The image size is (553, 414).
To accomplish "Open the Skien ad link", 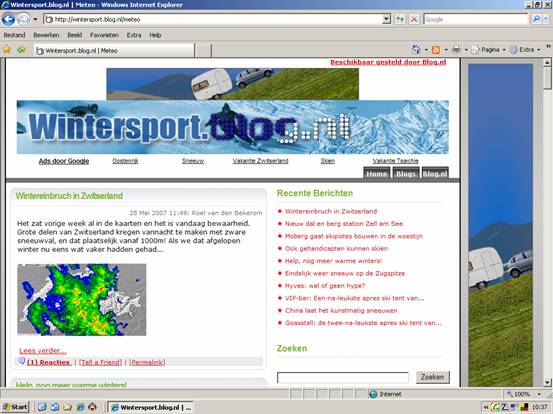I will (328, 161).
